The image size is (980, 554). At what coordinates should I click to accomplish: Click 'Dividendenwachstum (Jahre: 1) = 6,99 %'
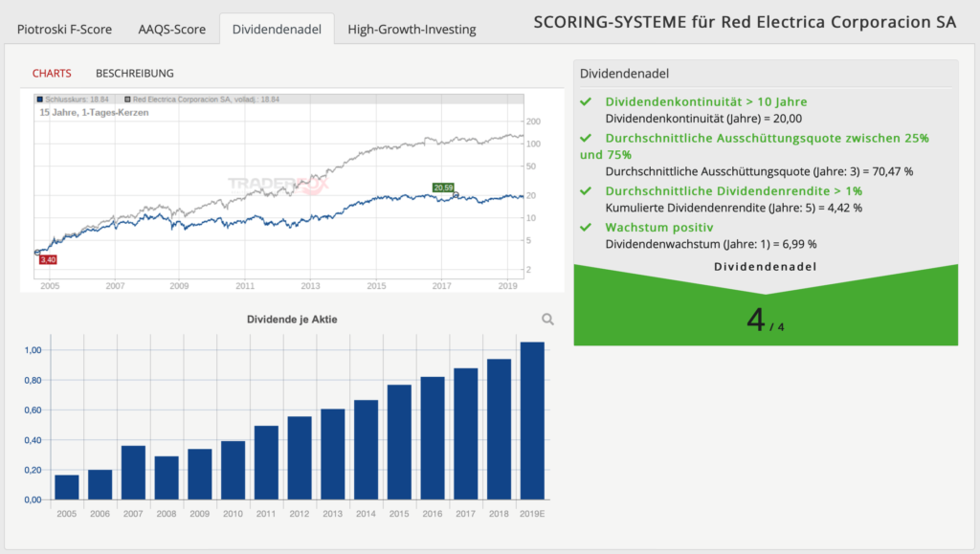coord(711,244)
